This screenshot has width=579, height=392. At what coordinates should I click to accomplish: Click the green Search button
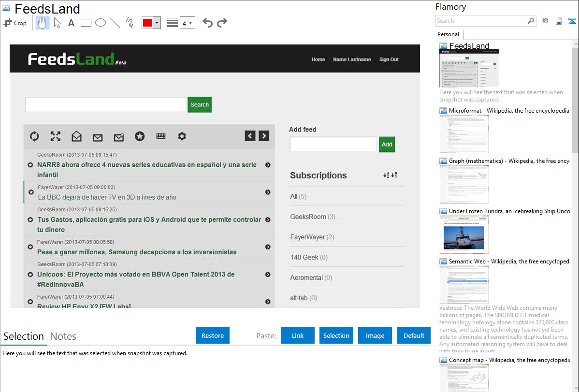[x=200, y=104]
